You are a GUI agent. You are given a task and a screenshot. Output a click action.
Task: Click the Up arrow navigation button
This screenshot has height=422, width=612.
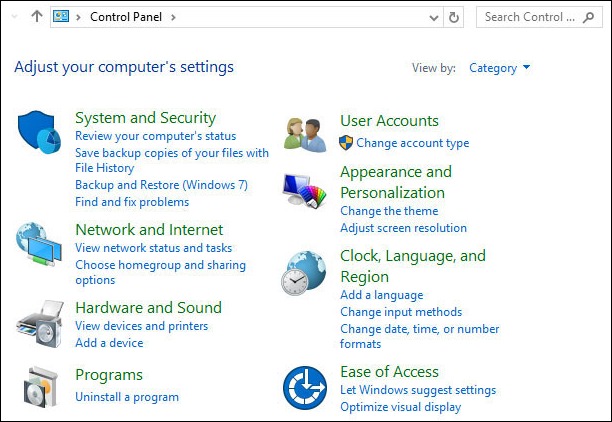37,17
